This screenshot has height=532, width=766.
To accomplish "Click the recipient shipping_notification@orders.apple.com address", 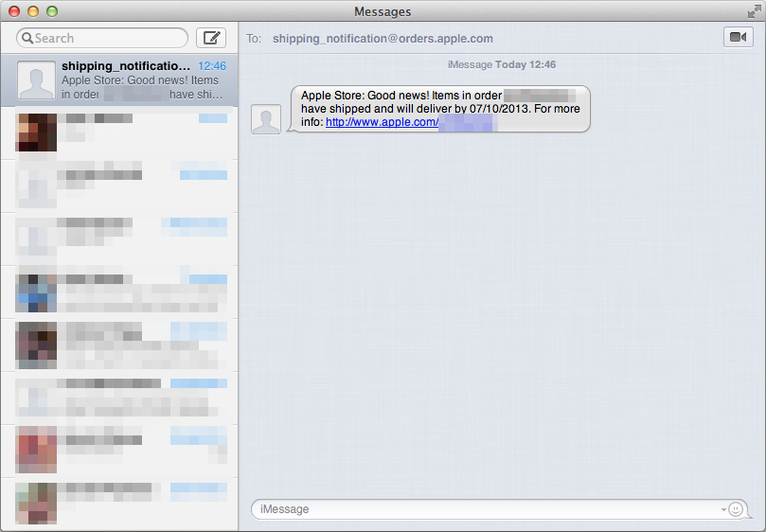I will tap(383, 39).
